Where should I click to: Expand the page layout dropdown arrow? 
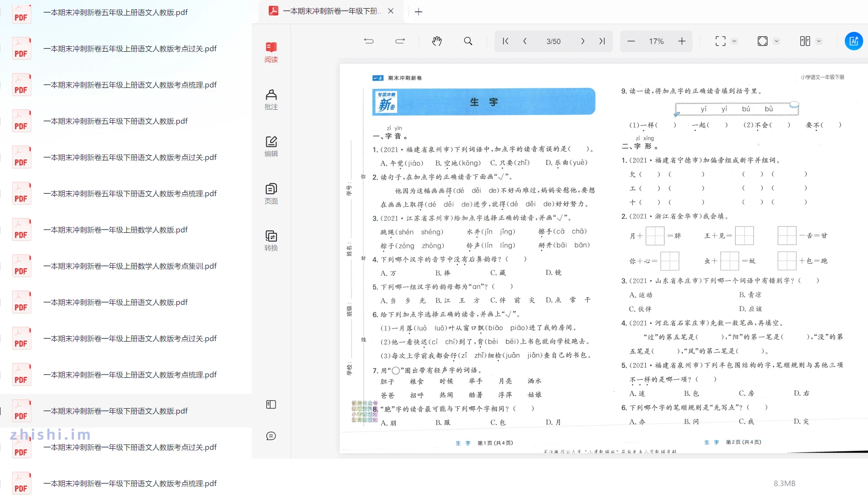[x=819, y=41]
